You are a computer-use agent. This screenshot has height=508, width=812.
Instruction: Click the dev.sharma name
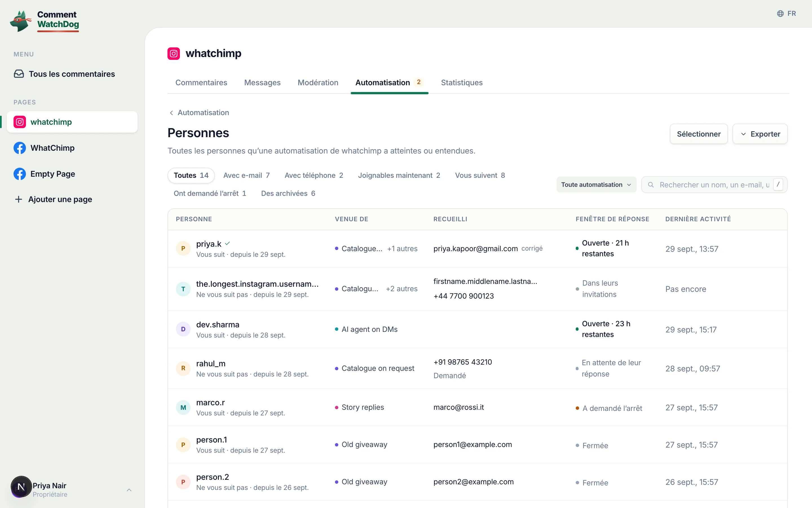pos(217,325)
